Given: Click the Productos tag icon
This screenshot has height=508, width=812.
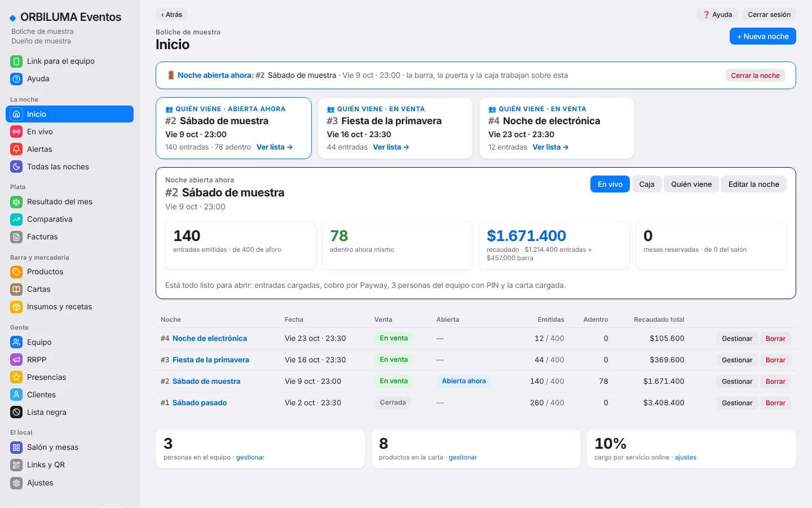Looking at the screenshot, I should pyautogui.click(x=16, y=271).
